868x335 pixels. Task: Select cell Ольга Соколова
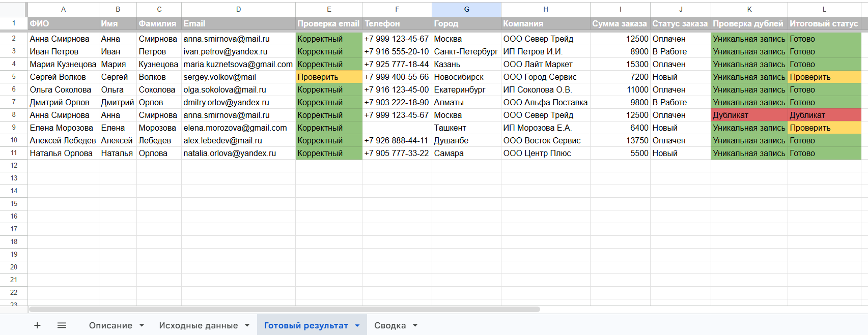[x=63, y=89]
